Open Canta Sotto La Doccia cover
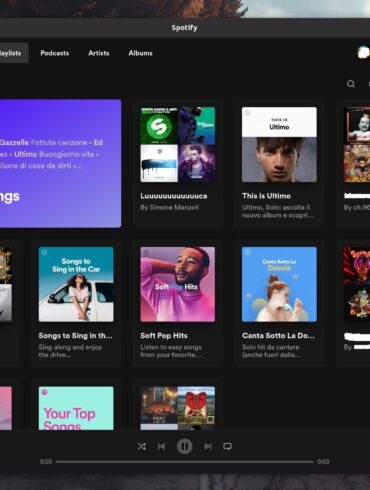The width and height of the screenshot is (370, 490). point(279,284)
